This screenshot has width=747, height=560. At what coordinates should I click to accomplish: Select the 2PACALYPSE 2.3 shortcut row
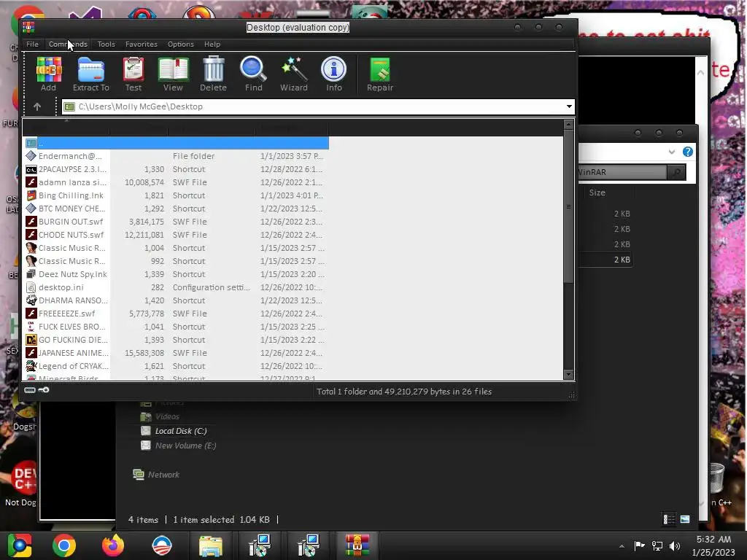(x=177, y=169)
